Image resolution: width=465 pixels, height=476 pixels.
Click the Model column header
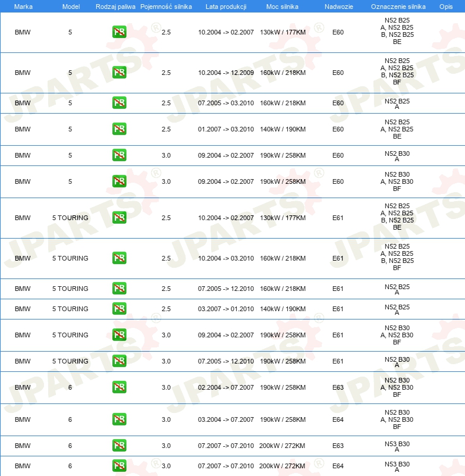click(x=71, y=7)
